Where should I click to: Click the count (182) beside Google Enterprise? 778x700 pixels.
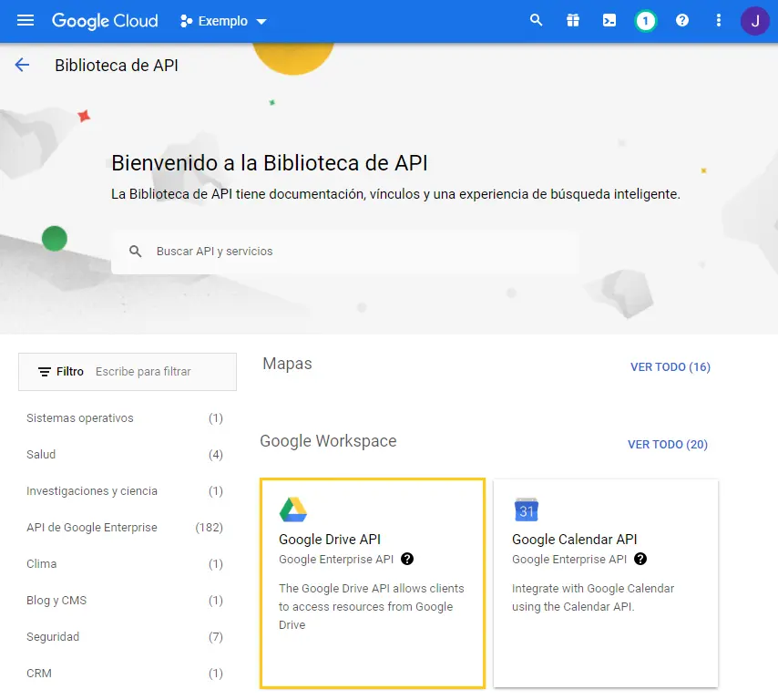[x=210, y=527]
